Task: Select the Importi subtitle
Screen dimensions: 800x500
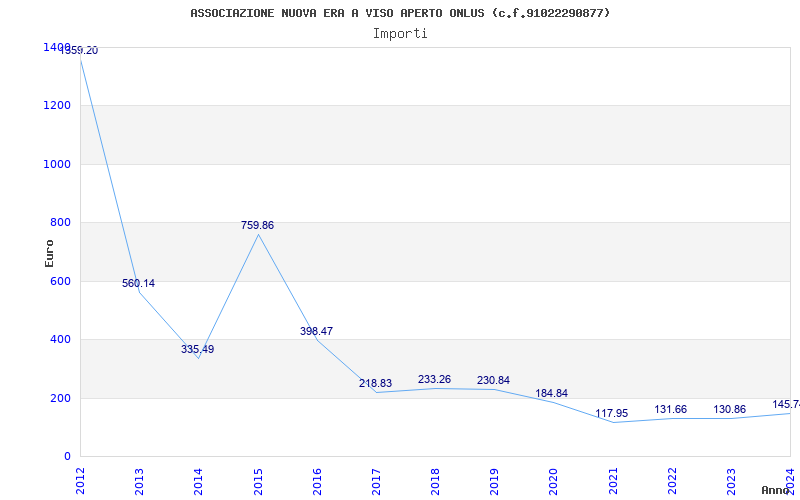Action: tap(400, 34)
